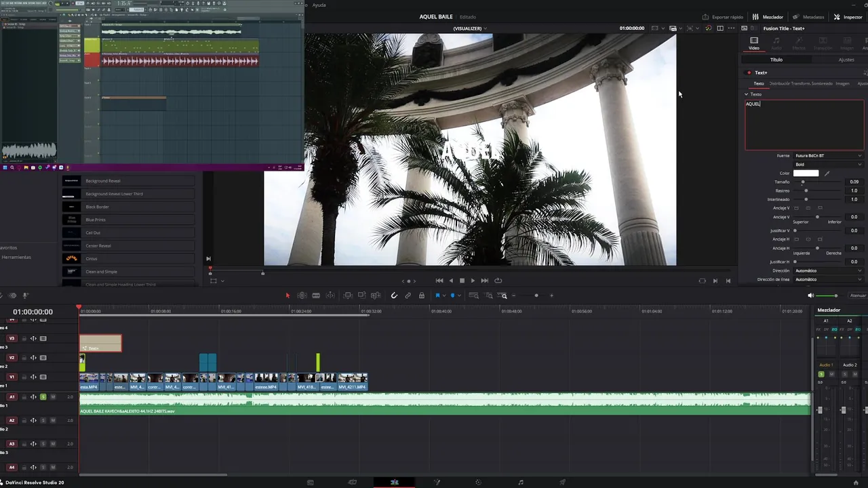The height and width of the screenshot is (488, 868).
Task: Click Exportar rápido button
Action: (x=723, y=17)
